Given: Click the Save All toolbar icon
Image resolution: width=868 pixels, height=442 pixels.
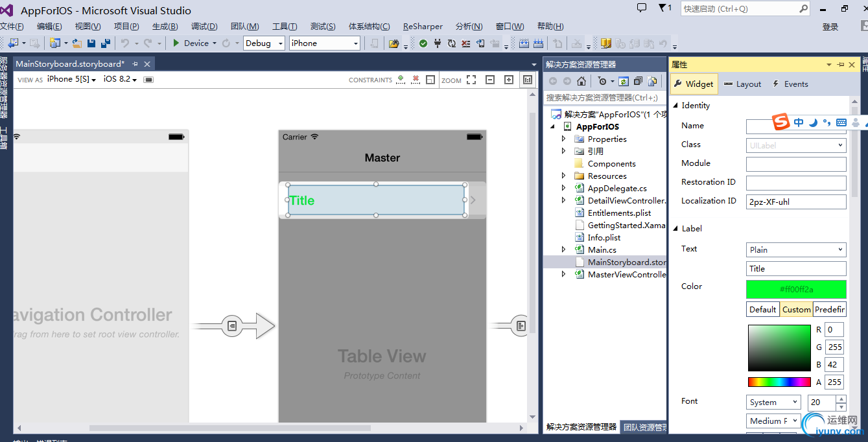Looking at the screenshot, I should coord(104,43).
